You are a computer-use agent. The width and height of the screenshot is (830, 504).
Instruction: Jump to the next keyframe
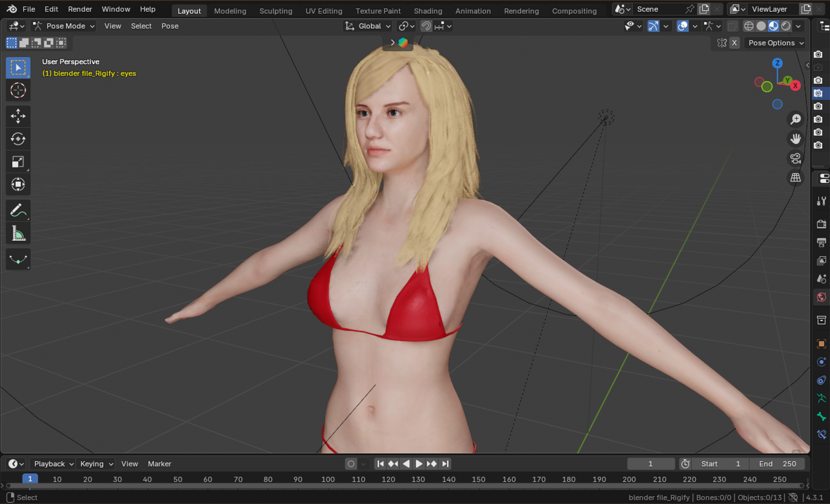pyautogui.click(x=432, y=464)
